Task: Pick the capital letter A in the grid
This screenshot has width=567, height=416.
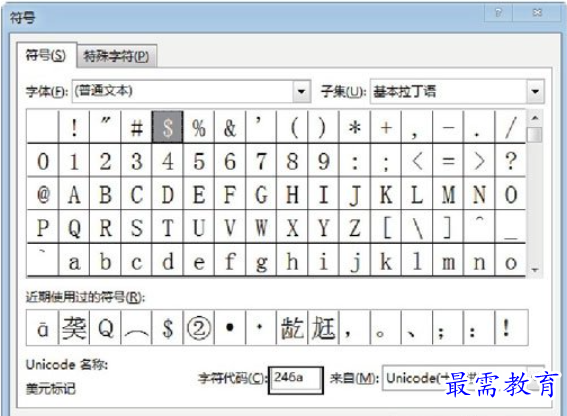Action: 74,194
